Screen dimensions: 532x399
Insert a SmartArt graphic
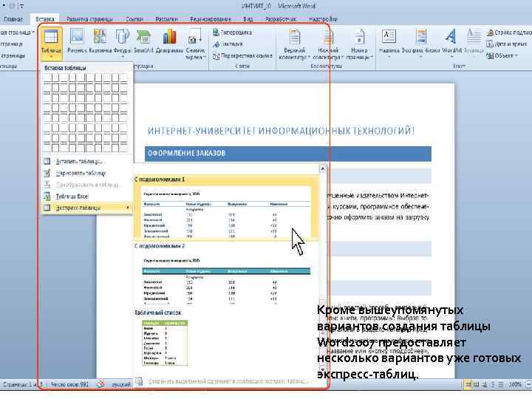point(143,41)
